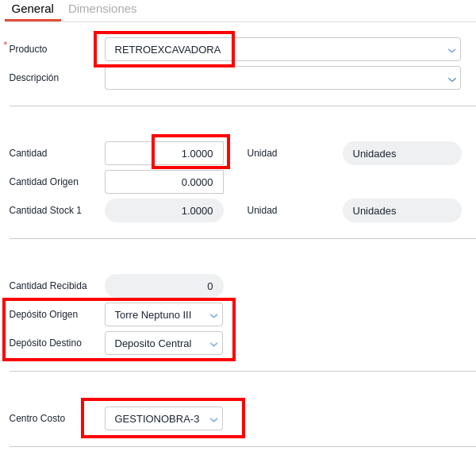Open the Depósito Destino chevron arrow
This screenshot has width=476, height=451.
(213, 344)
